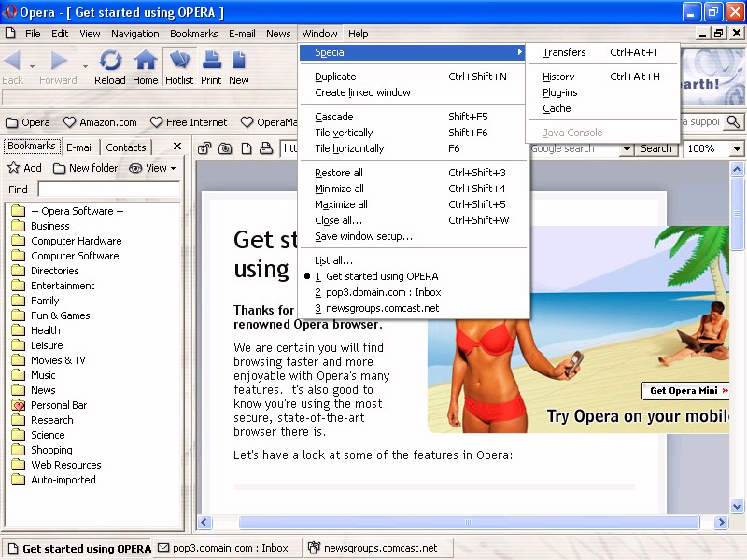Create a New folder in bookmarks
The width and height of the screenshot is (747, 560).
tap(85, 168)
